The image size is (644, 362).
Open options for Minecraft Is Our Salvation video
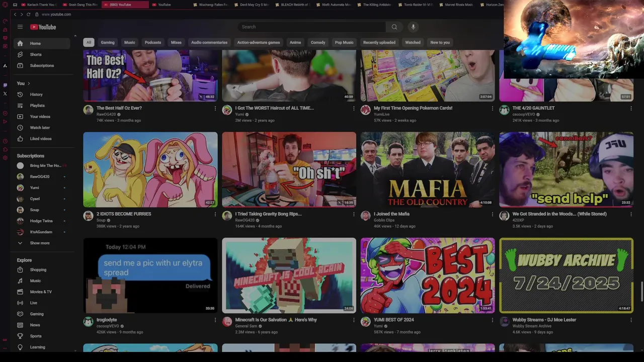coord(354,320)
